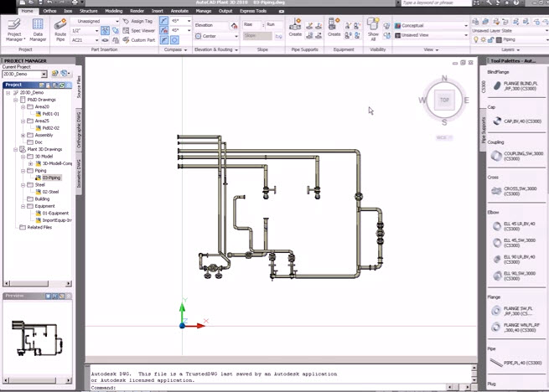Click the TOP face of the ViewCube
The width and height of the screenshot is (549, 392).
444,101
